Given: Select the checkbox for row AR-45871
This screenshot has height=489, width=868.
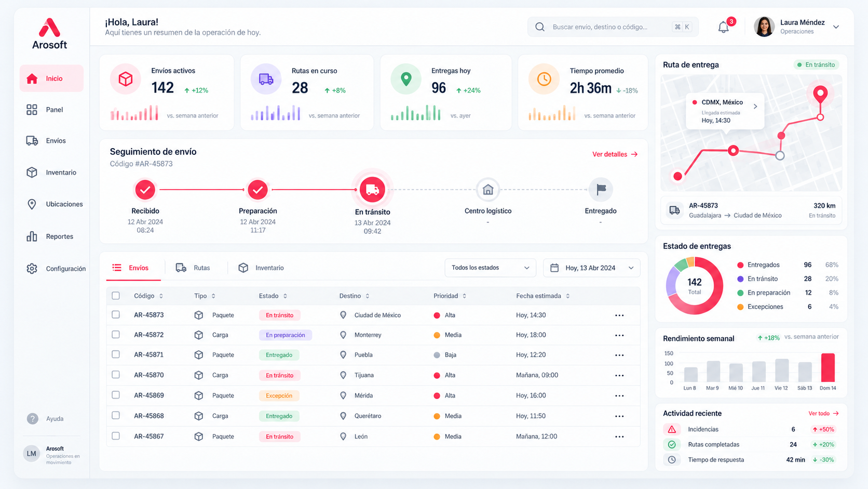Looking at the screenshot, I should [116, 354].
